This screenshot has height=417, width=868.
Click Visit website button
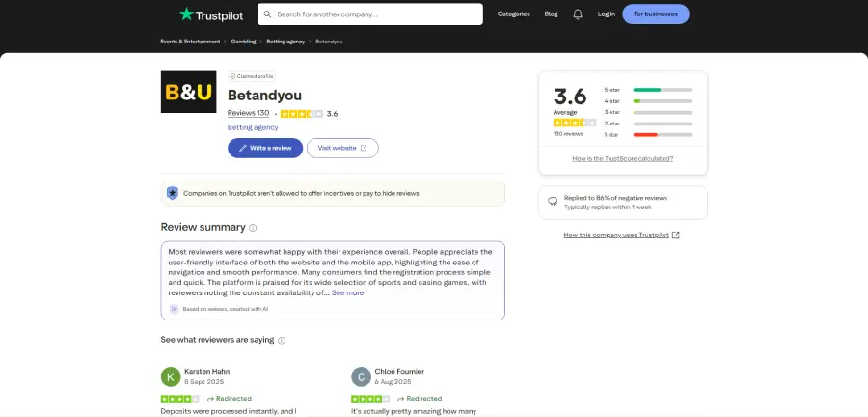(x=342, y=148)
